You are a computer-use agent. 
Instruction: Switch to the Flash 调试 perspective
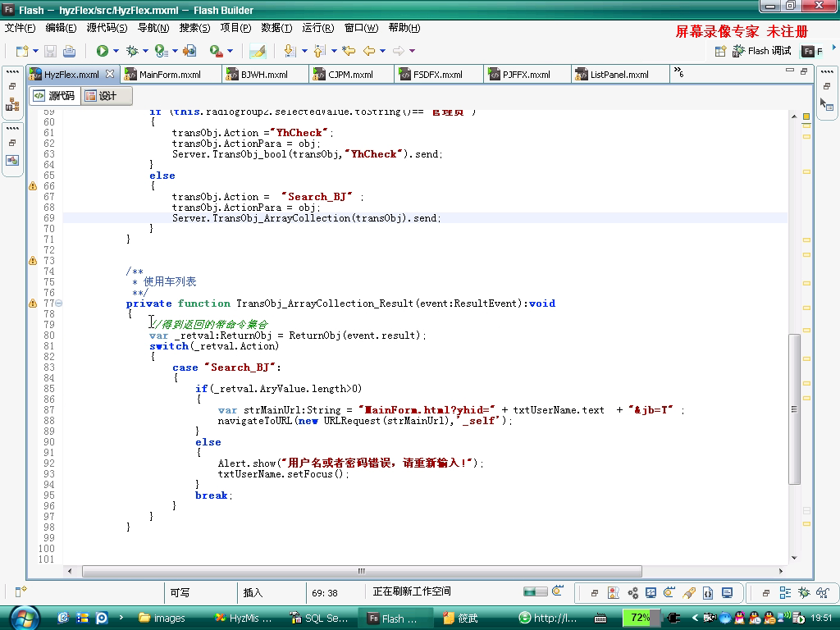(762, 51)
